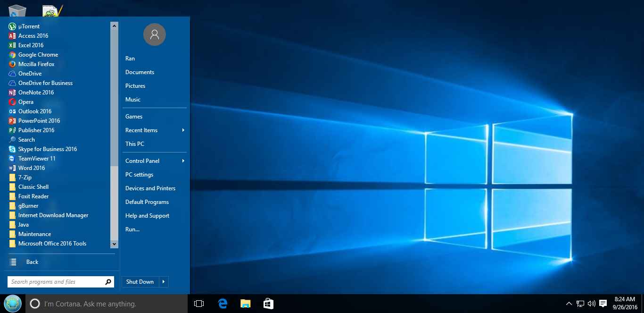644x313 pixels.
Task: Show hidden system tray icons
Action: (569, 304)
